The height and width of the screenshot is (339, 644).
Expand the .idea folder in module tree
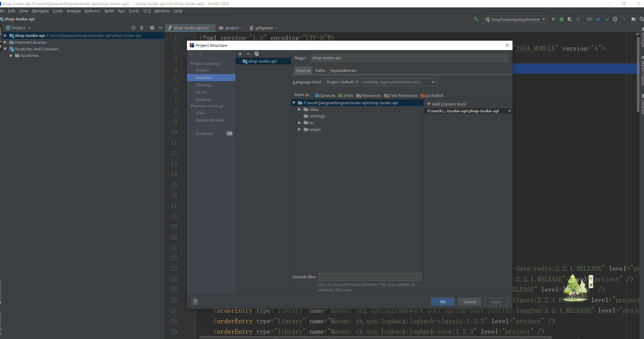click(299, 109)
